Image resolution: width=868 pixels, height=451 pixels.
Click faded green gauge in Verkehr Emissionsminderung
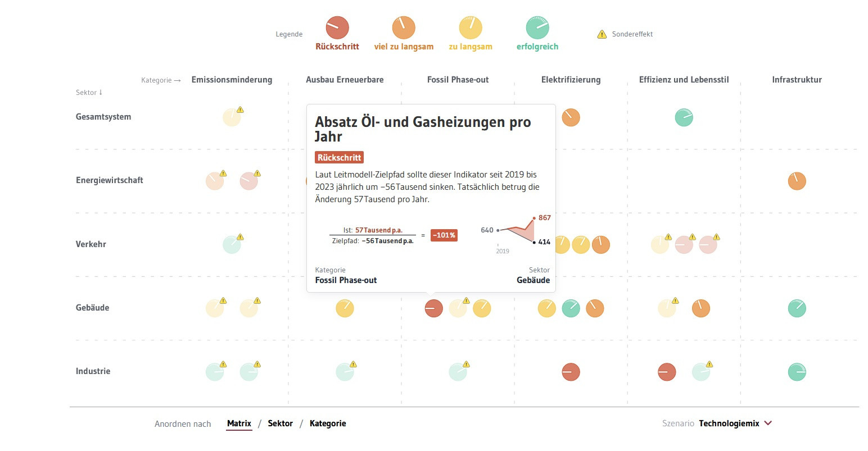[232, 244]
